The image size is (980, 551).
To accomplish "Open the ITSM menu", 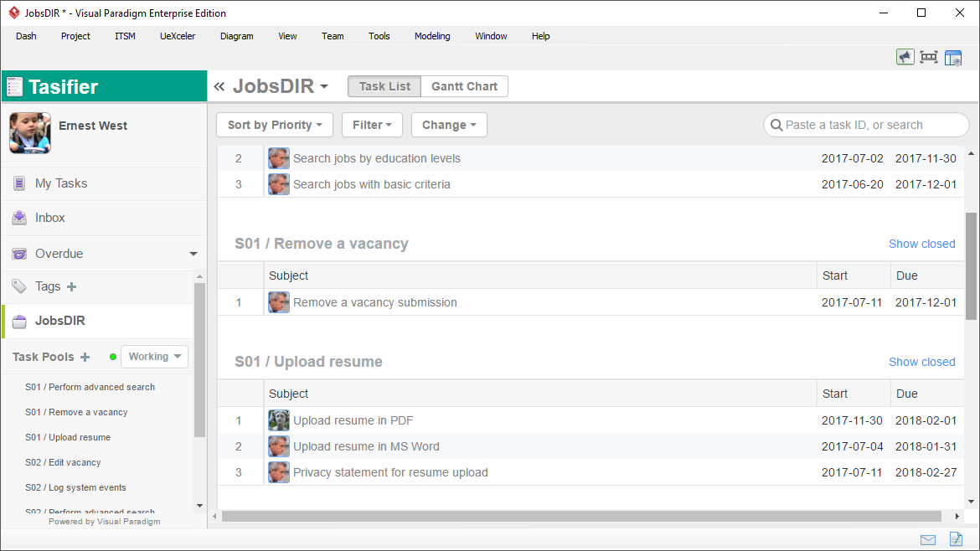I will 125,36.
